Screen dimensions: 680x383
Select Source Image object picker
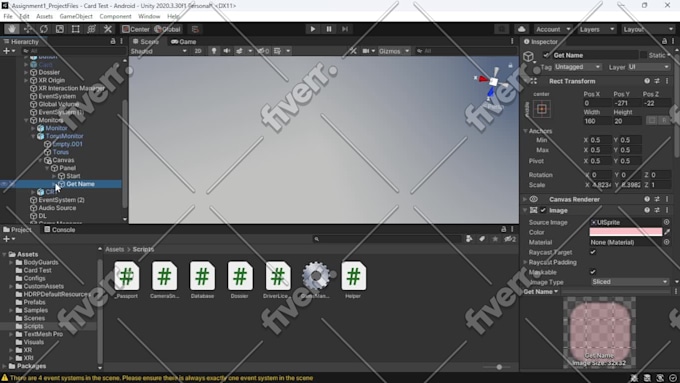667,222
